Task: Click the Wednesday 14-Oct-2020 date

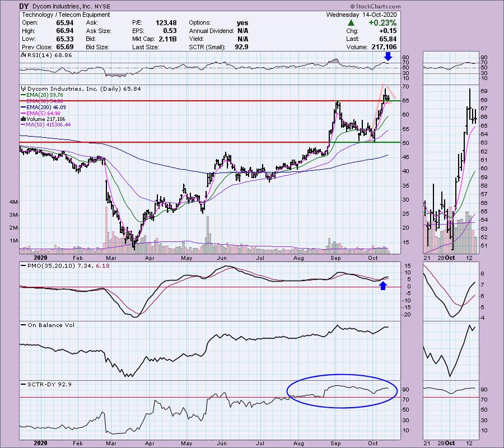Action: [x=362, y=15]
